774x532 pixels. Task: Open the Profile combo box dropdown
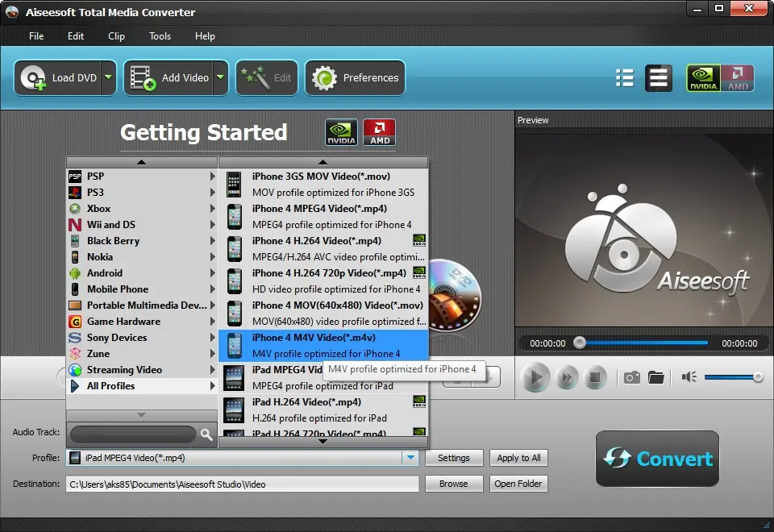click(x=410, y=458)
